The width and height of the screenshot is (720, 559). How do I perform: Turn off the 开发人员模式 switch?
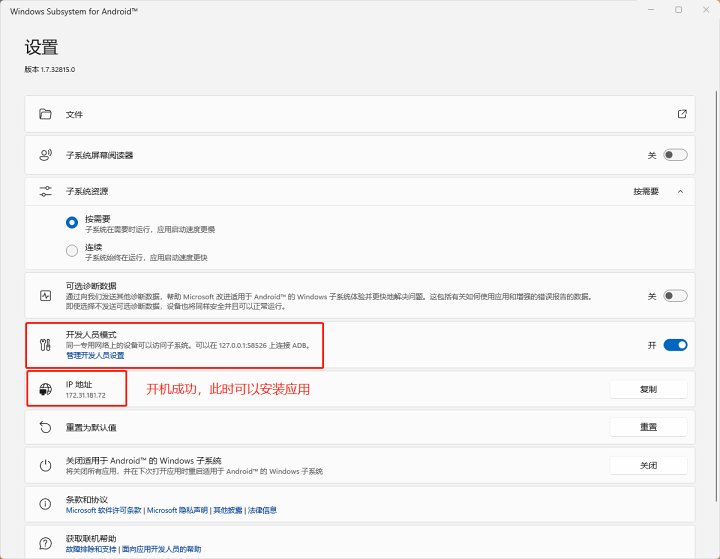[675, 345]
